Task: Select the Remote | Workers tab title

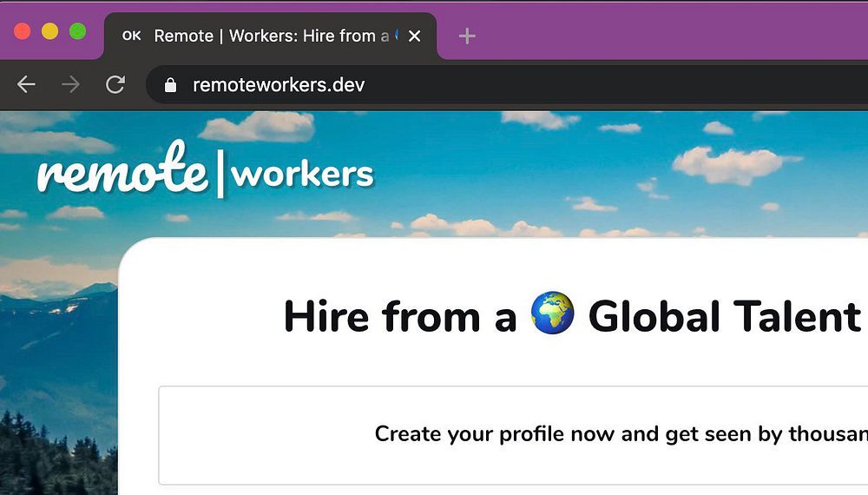Action: click(x=269, y=36)
